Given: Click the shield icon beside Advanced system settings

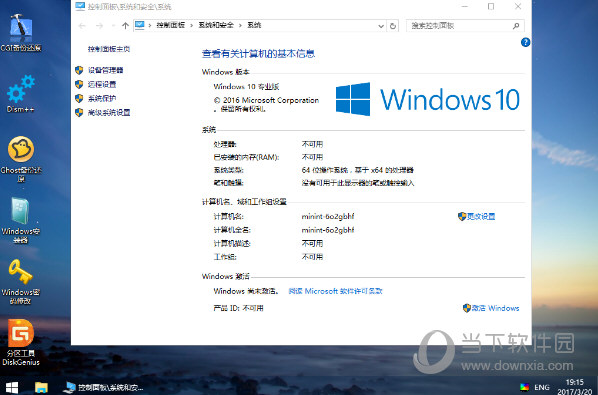Looking at the screenshot, I should coord(79,112).
